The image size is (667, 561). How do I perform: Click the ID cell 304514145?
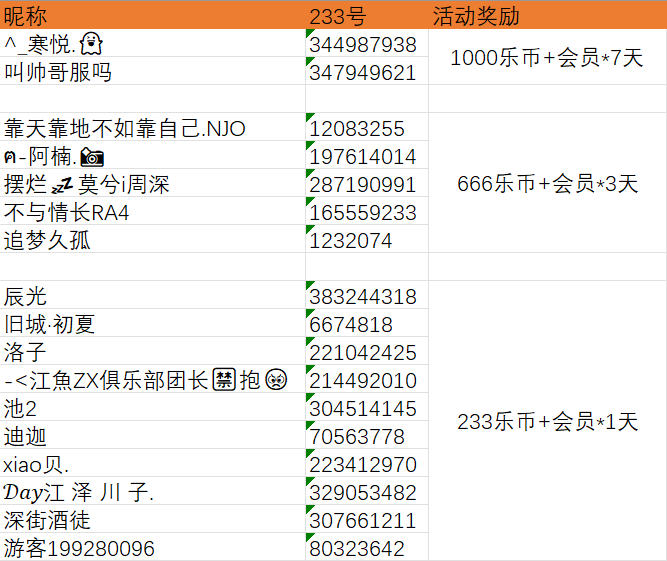(367, 408)
